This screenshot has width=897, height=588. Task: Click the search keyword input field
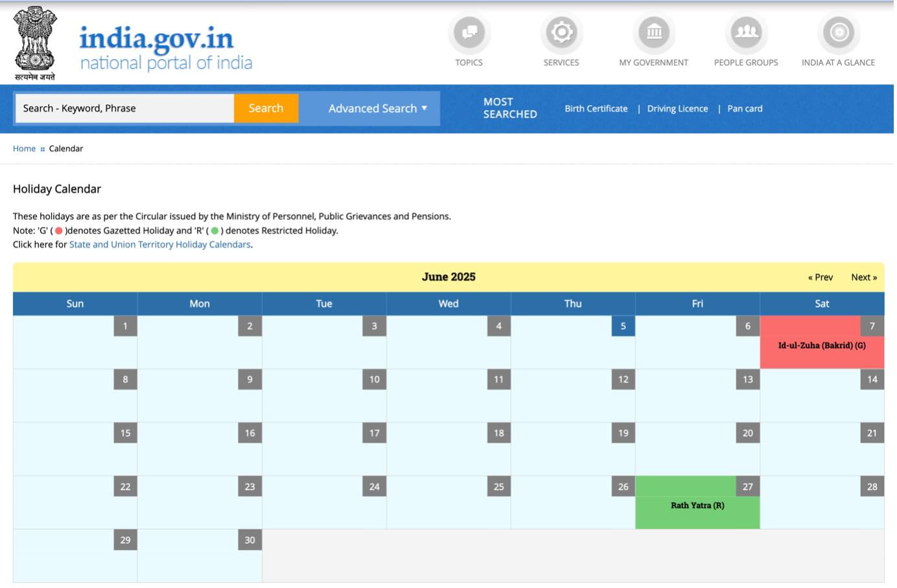pyautogui.click(x=124, y=108)
